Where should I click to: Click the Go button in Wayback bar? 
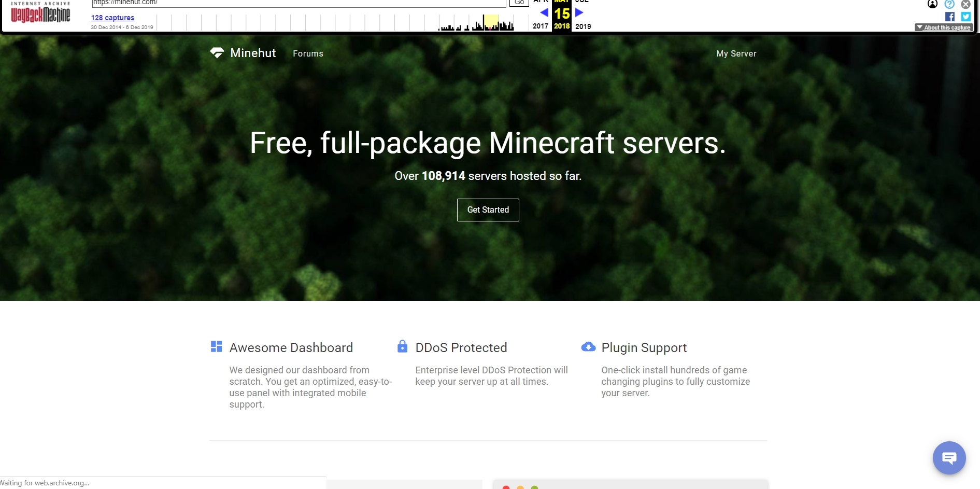[519, 3]
